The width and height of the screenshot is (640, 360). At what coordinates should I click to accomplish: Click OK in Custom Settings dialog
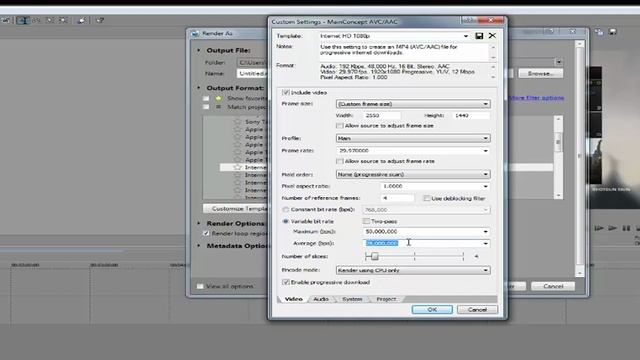tap(432, 310)
